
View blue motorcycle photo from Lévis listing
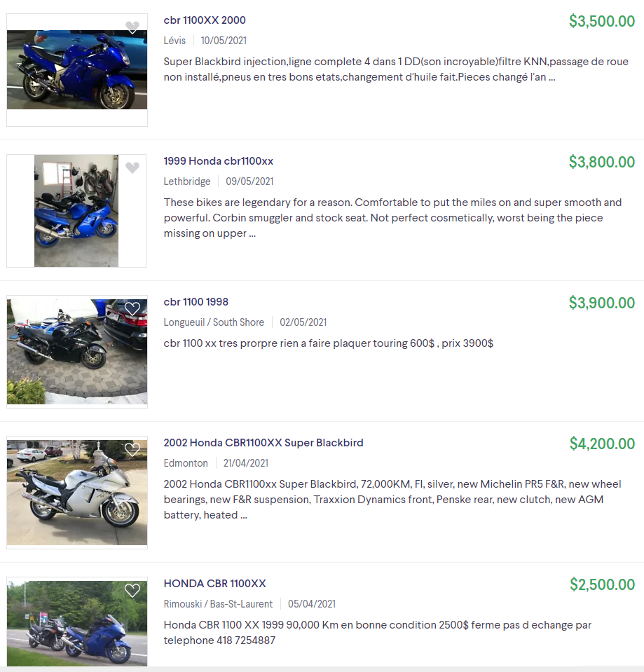77,69
